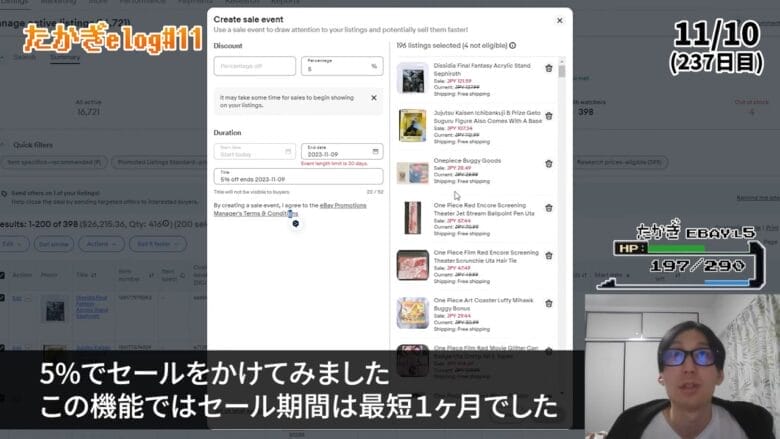This screenshot has height=439, width=780.
Task: Select Research prices-eligible quick filter chip
Action: [619, 163]
